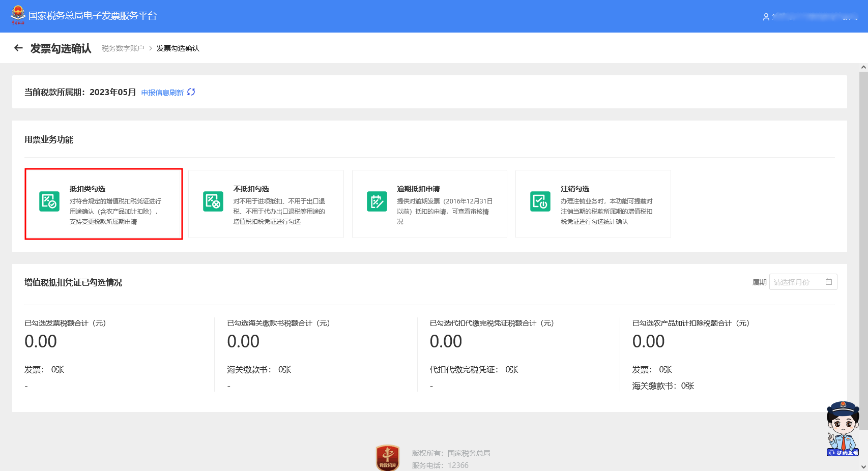The image size is (868, 471).
Task: Click the refresh icon beside 申报信息刷新
Action: point(191,92)
